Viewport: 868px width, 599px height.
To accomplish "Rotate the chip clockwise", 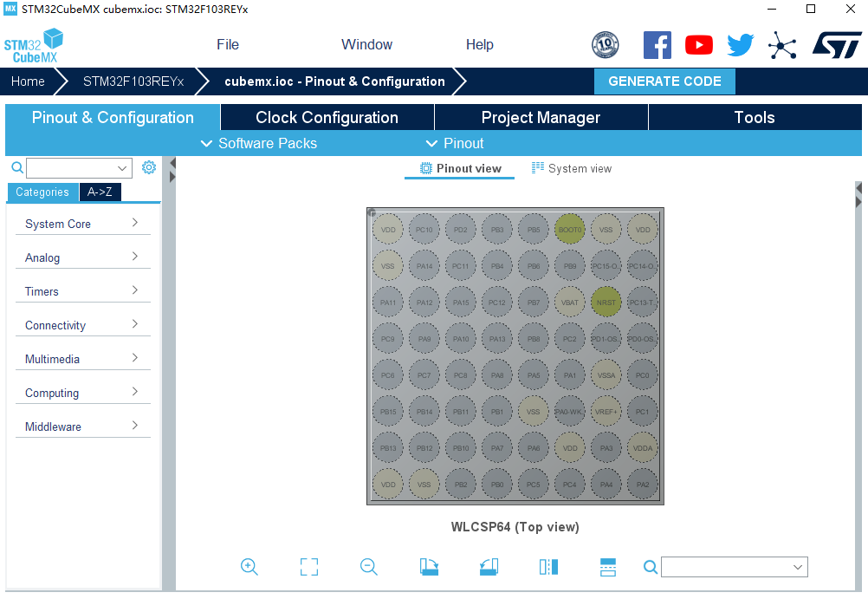I will (x=429, y=567).
